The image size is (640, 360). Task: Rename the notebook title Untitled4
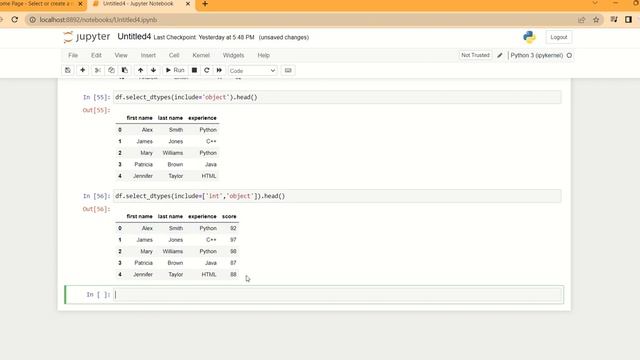coord(134,37)
